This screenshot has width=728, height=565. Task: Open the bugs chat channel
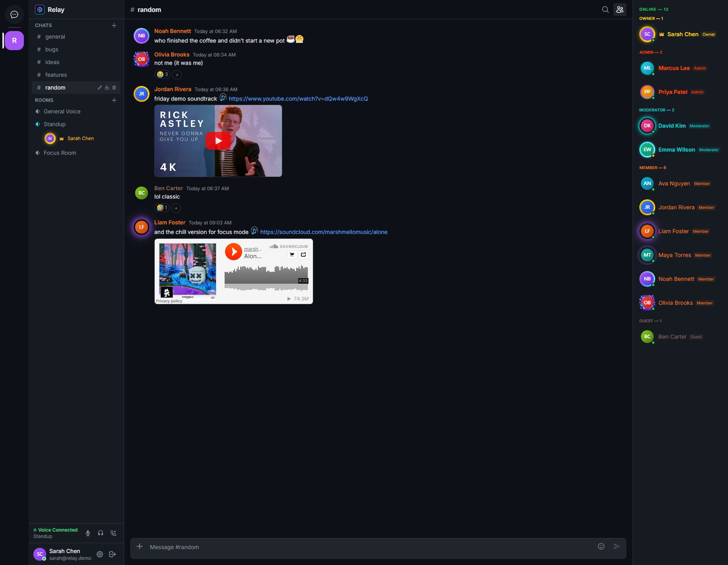click(x=76, y=49)
